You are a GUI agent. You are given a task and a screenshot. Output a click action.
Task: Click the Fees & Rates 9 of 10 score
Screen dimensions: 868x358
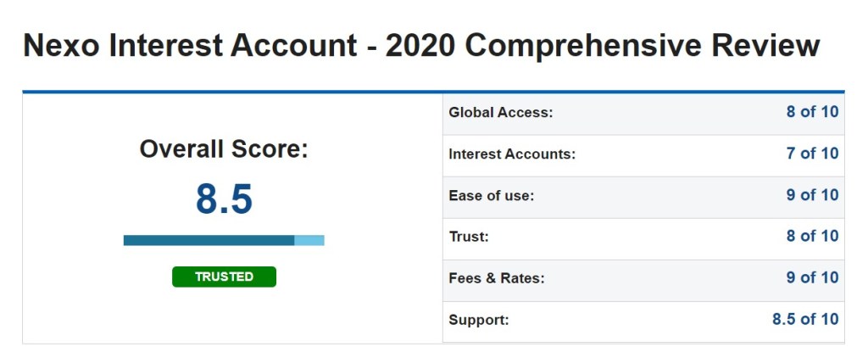click(812, 277)
